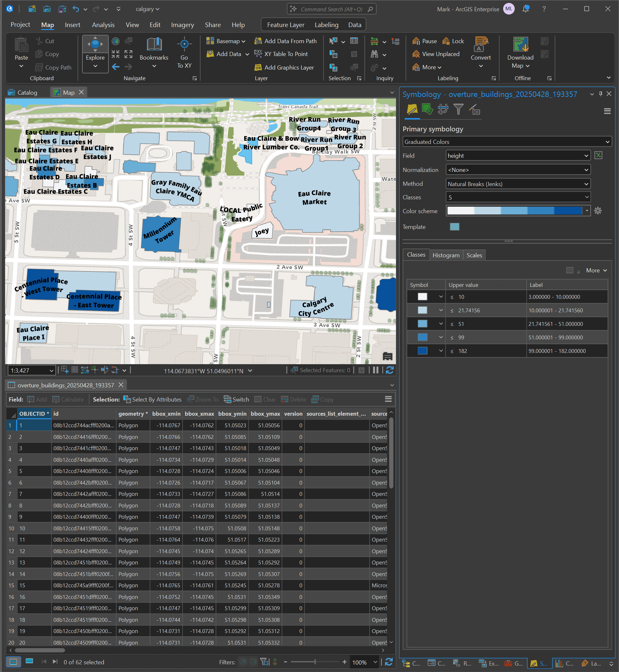Open the Classes count dropdown

click(x=518, y=197)
